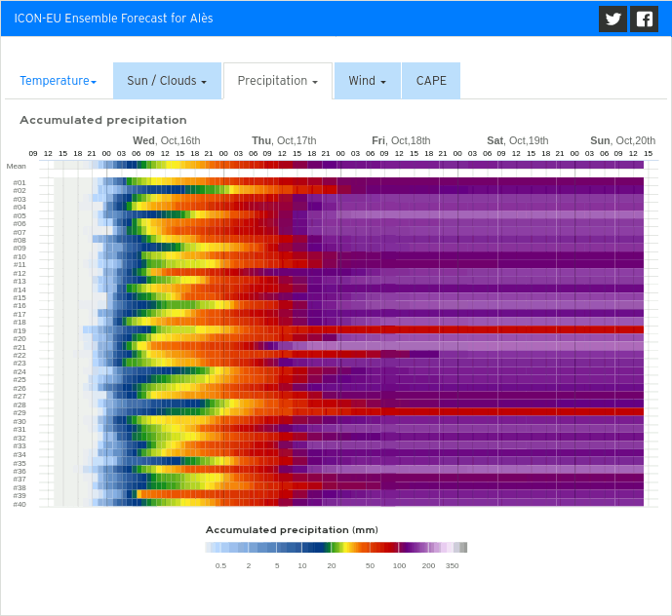Click ensemble member #21 label

[20, 347]
